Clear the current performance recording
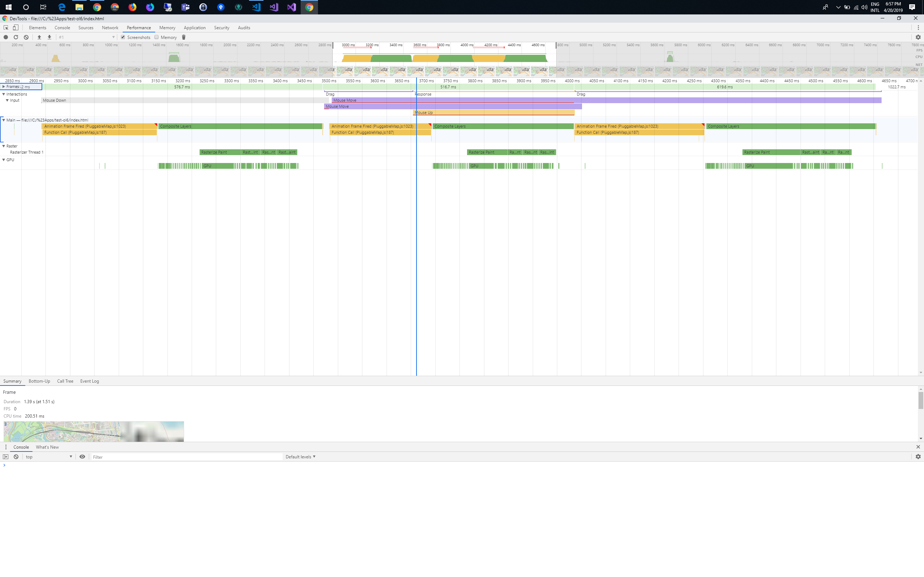The height and width of the screenshot is (577, 924). click(x=26, y=37)
